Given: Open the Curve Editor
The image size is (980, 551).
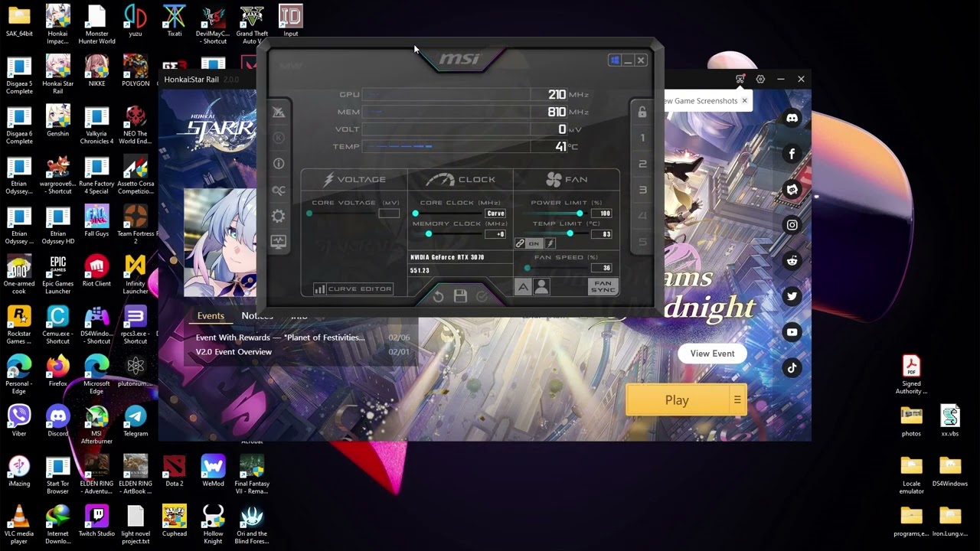Looking at the screenshot, I should pos(353,289).
